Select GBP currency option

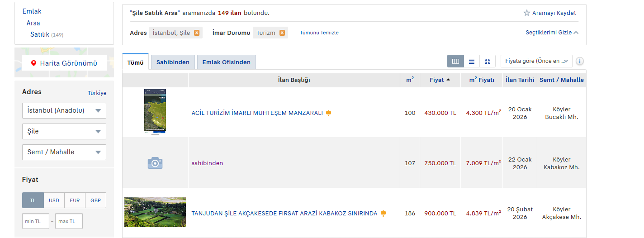pyautogui.click(x=95, y=200)
